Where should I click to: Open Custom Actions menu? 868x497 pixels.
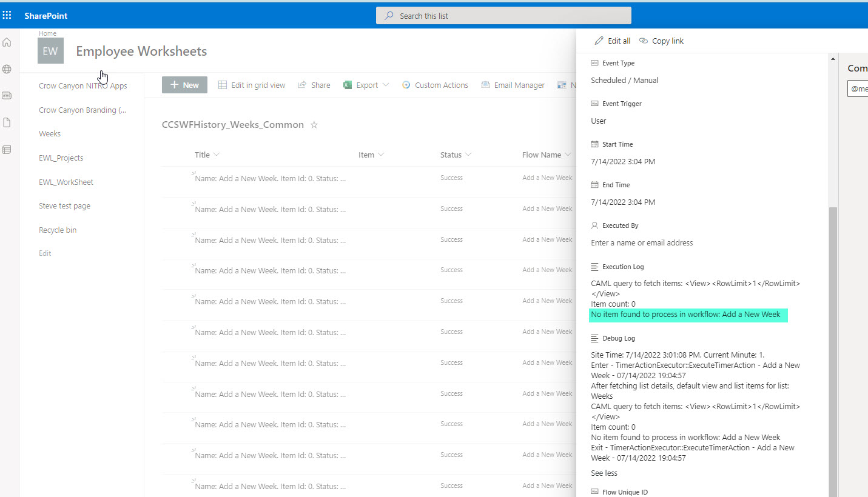[x=435, y=85]
